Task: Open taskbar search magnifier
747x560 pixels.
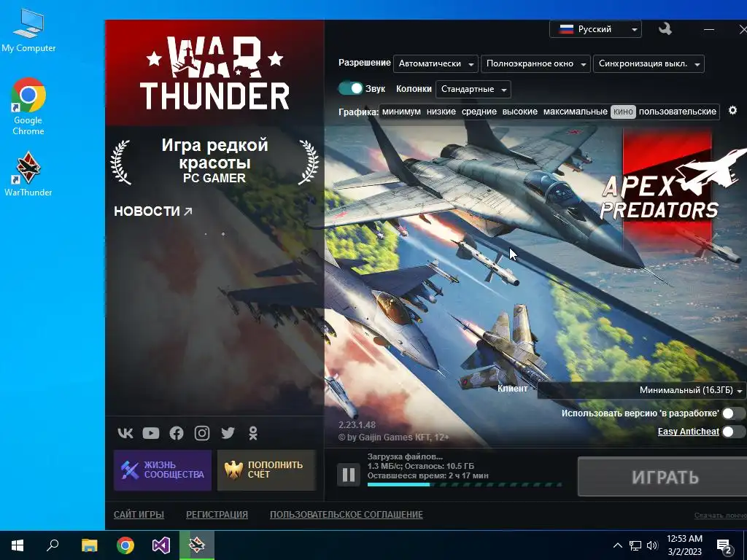Action: 53,545
